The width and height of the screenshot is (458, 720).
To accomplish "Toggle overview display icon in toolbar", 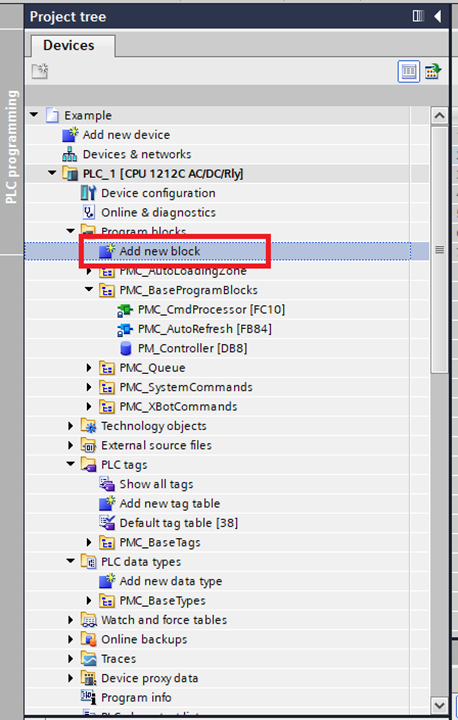I will click(x=433, y=71).
